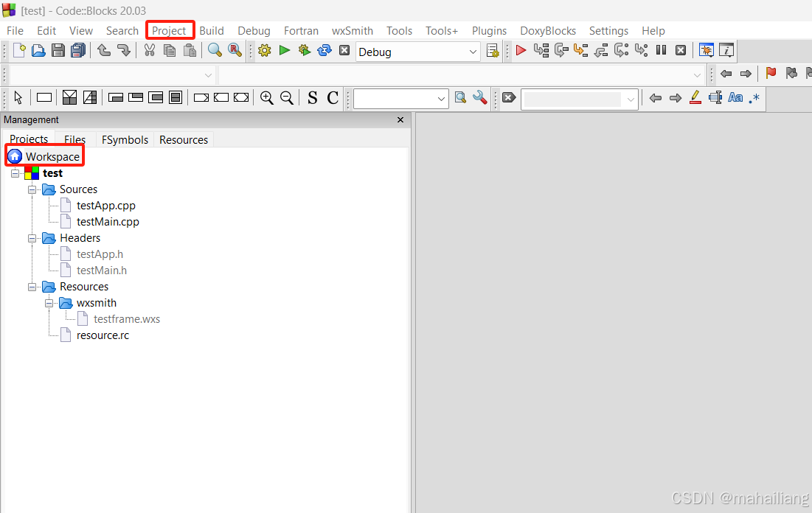Screen dimensions: 812x513
Task: Open the Build menu
Action: coord(211,31)
